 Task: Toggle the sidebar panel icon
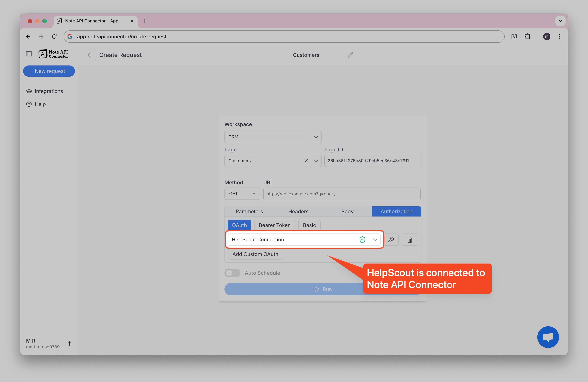(x=29, y=54)
